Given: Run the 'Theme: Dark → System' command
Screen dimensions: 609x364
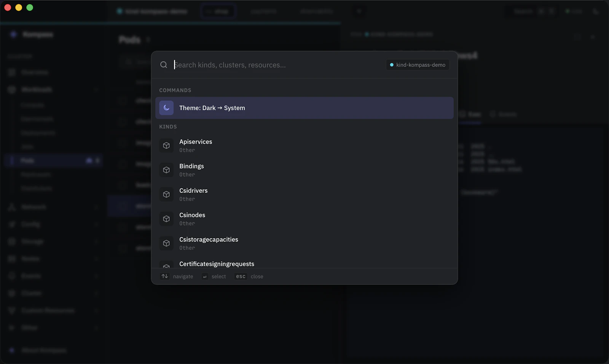Looking at the screenshot, I should tap(304, 108).
